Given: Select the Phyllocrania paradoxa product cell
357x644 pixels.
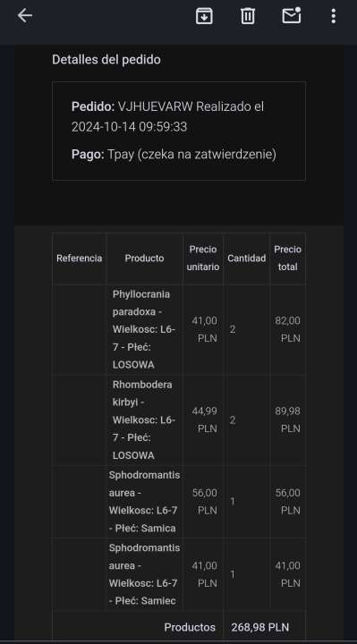Looking at the screenshot, I should tap(145, 329).
